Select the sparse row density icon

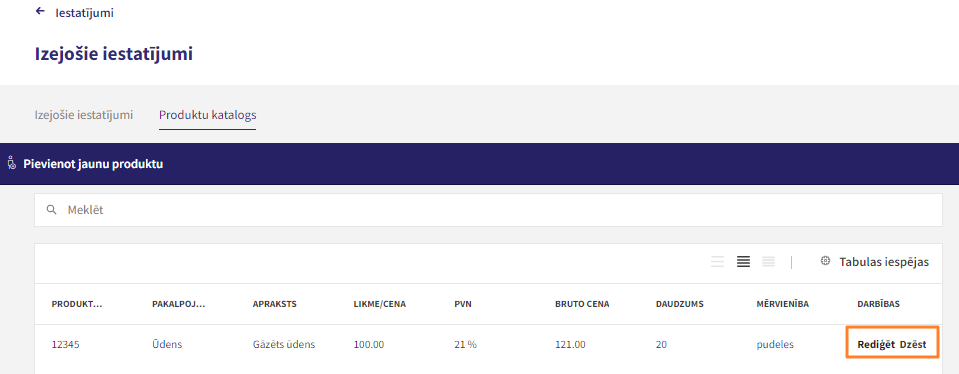pyautogui.click(x=717, y=262)
